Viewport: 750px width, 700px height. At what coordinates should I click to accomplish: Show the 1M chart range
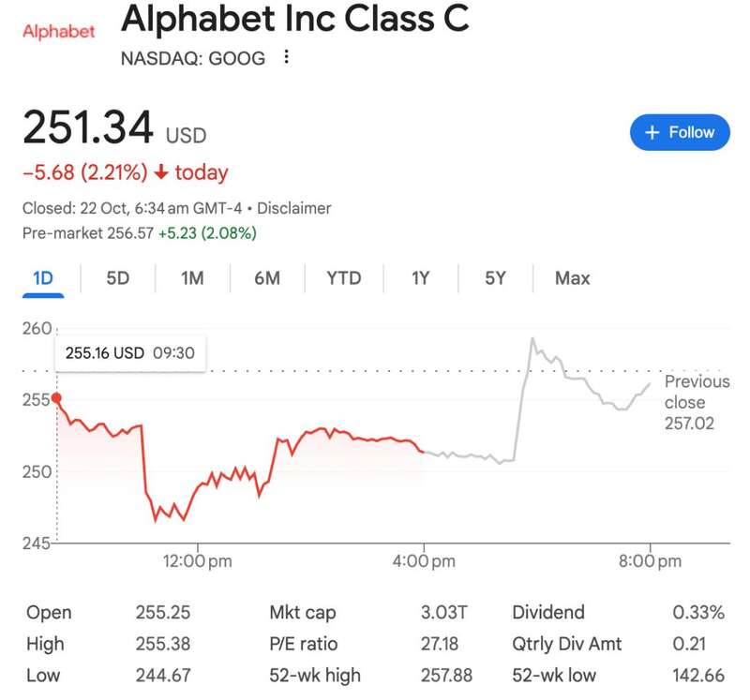pyautogui.click(x=192, y=278)
